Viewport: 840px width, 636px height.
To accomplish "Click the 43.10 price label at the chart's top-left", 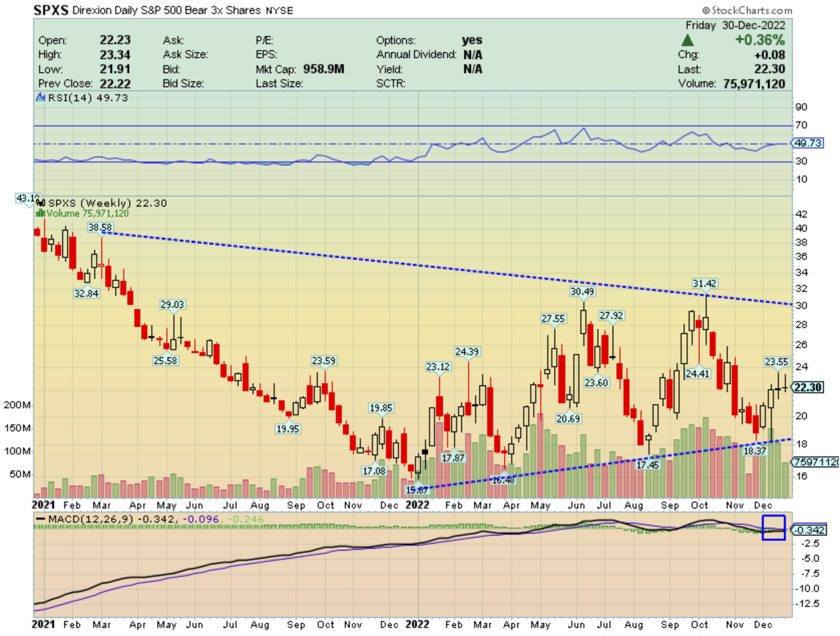I will pos(28,199).
